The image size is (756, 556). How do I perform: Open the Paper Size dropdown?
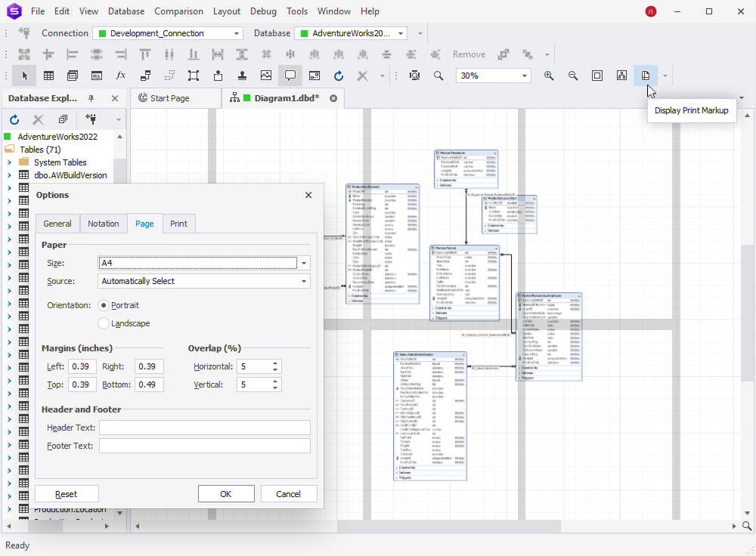303,263
